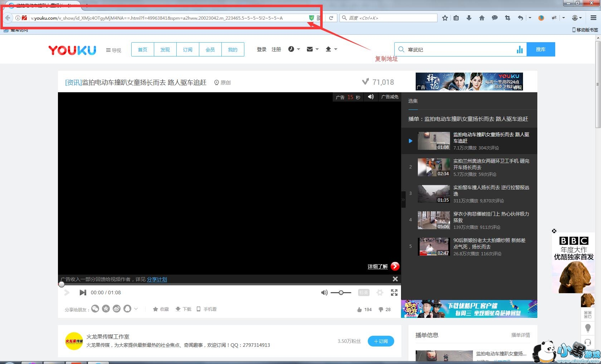Open headset customer service icon
The height and width of the screenshot is (364, 601).
[x=587, y=343]
